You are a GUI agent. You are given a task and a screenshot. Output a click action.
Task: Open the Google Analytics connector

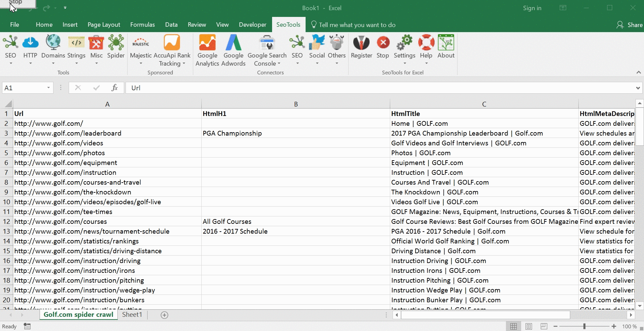pyautogui.click(x=207, y=50)
